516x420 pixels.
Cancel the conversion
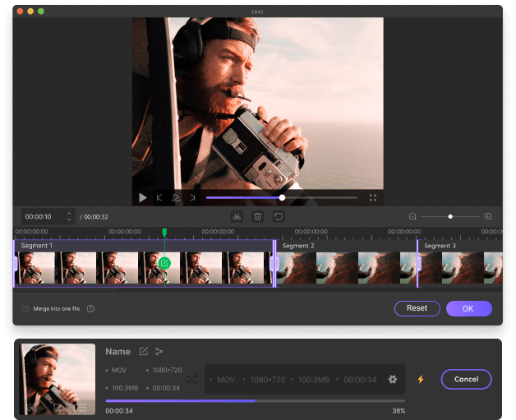tap(466, 379)
